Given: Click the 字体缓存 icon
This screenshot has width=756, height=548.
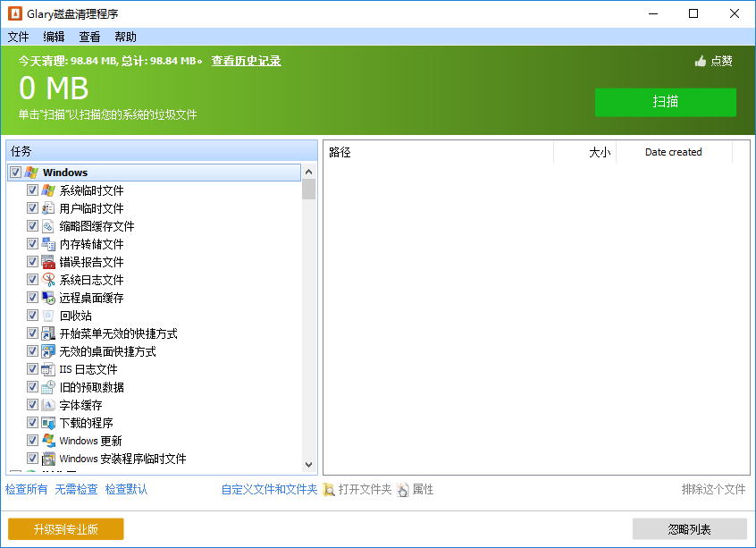Looking at the screenshot, I should 48,404.
